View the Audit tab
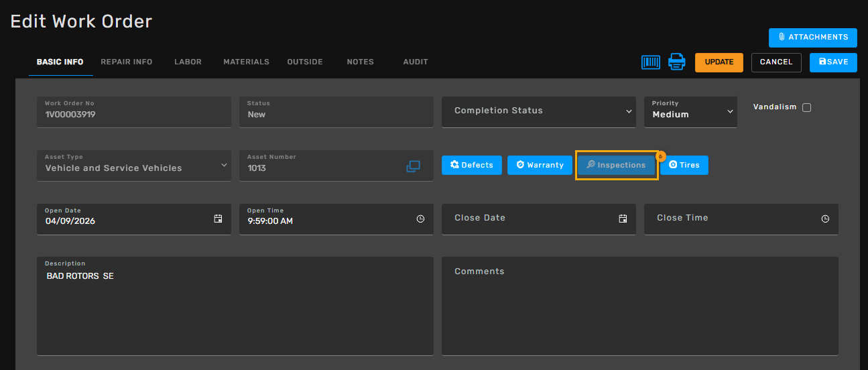 (416, 62)
